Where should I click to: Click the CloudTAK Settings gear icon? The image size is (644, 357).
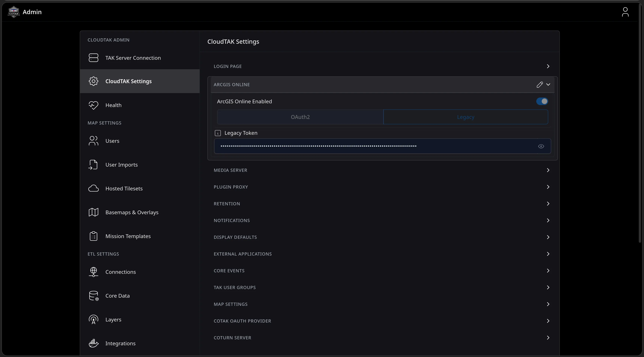(94, 81)
